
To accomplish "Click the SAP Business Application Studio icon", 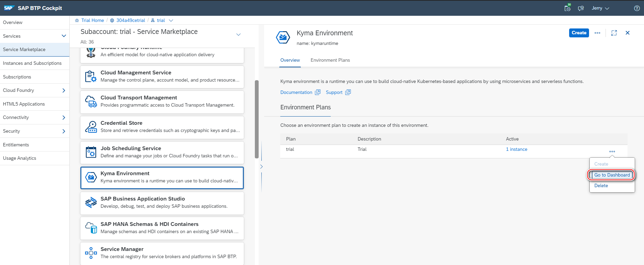I will coord(91,203).
